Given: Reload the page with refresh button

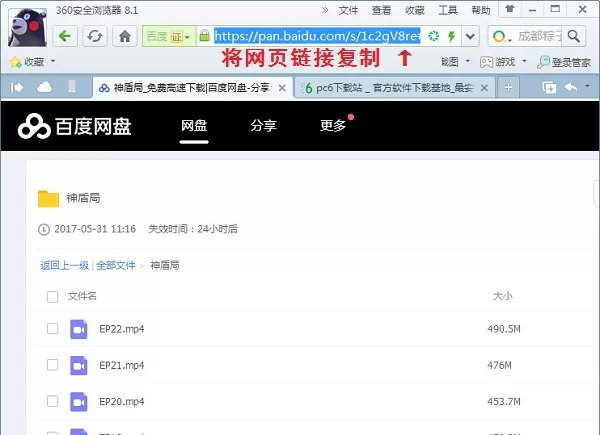Looking at the screenshot, I should coord(95,36).
